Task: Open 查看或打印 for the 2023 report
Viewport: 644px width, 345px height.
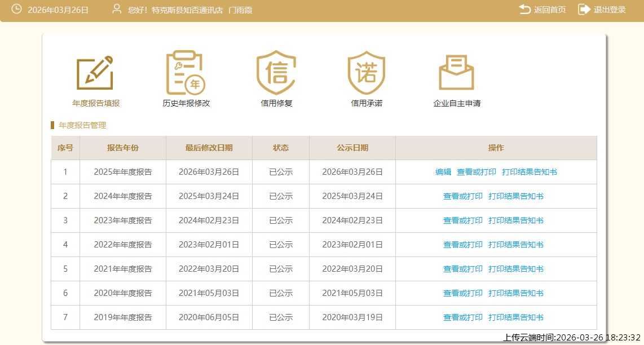Action: coord(462,220)
